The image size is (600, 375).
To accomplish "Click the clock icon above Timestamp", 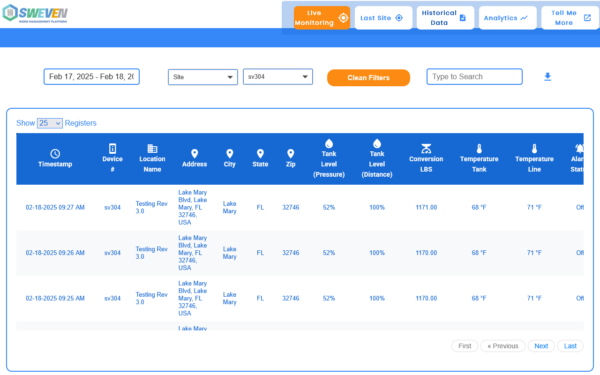I will [x=55, y=153].
